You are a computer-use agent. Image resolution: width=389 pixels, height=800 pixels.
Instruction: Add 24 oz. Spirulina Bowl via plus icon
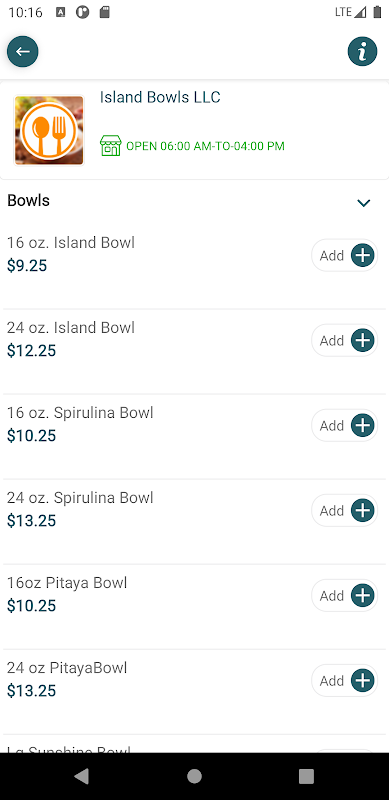click(363, 510)
